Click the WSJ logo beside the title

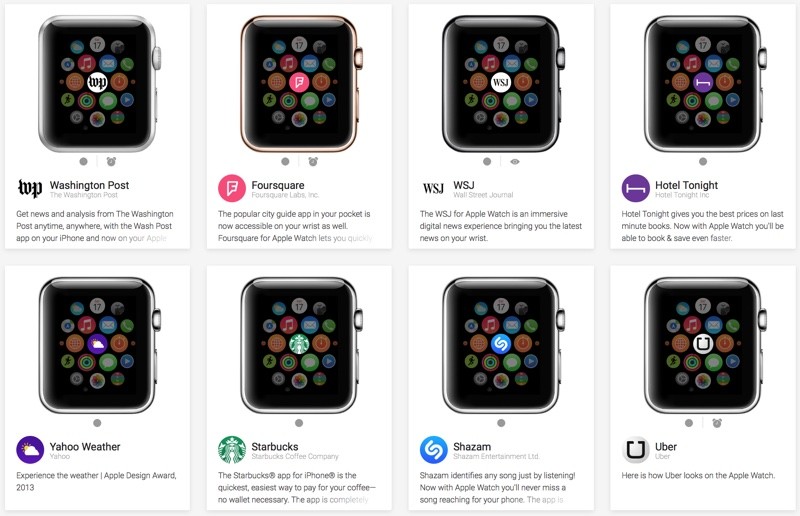[433, 188]
